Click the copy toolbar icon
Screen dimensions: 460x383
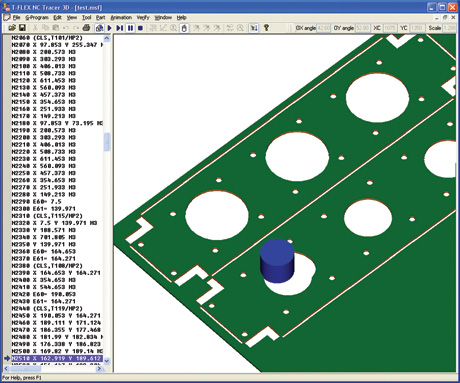[46, 28]
